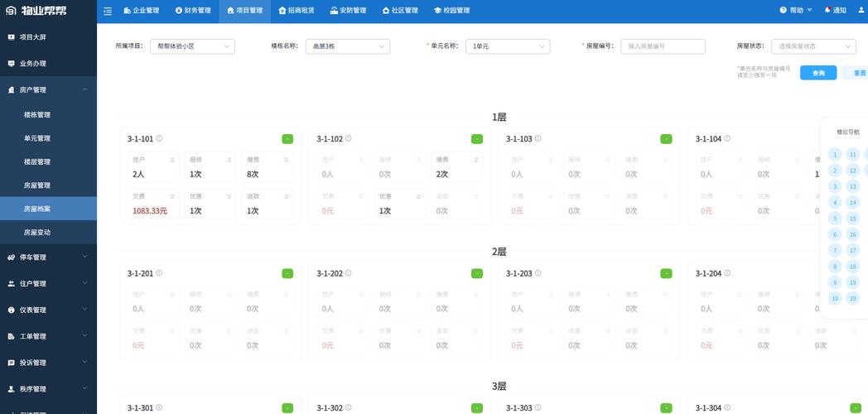Click the green status badge on 3-1-201

pos(287,273)
